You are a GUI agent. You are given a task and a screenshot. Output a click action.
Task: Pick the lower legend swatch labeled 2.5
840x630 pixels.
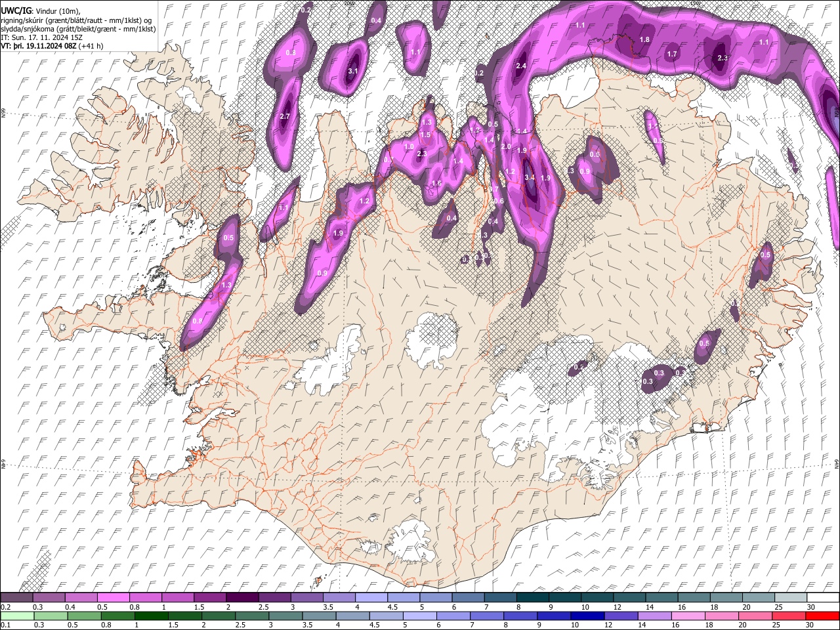click(x=252, y=616)
